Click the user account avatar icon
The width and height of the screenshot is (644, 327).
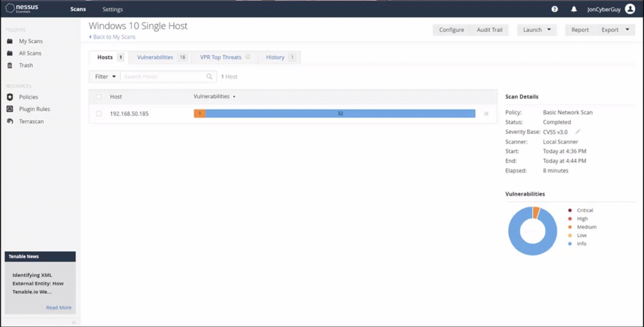[x=630, y=9]
